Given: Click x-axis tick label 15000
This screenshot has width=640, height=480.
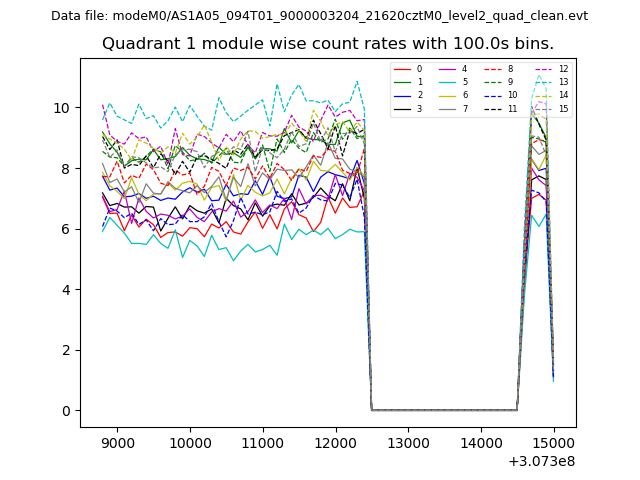Looking at the screenshot, I should pyautogui.click(x=553, y=443).
